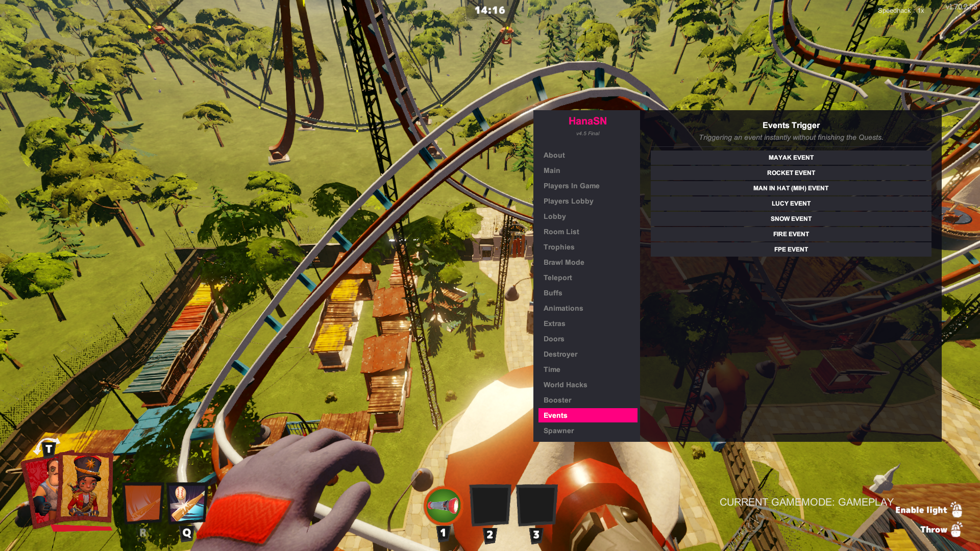Click the 14:16 match timer
Image resolution: width=980 pixels, height=551 pixels.
pos(489,10)
